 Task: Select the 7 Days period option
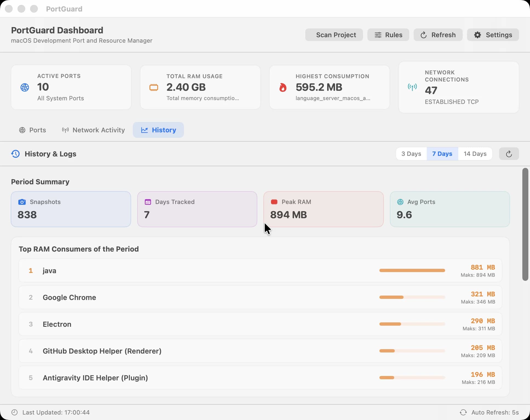click(442, 154)
